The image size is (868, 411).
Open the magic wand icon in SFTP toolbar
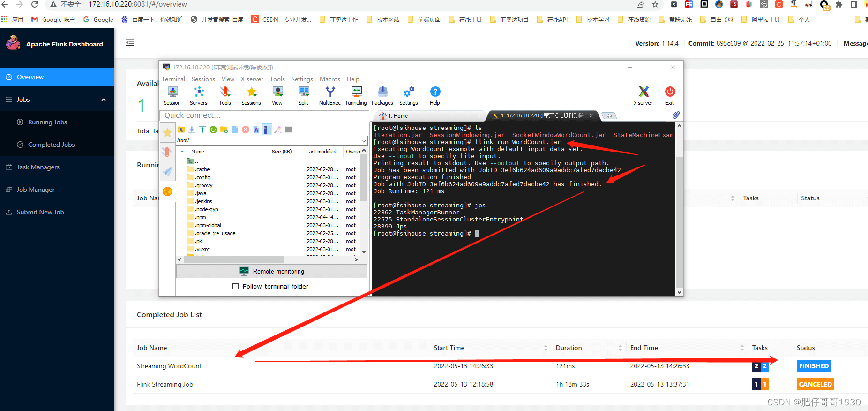point(278,129)
